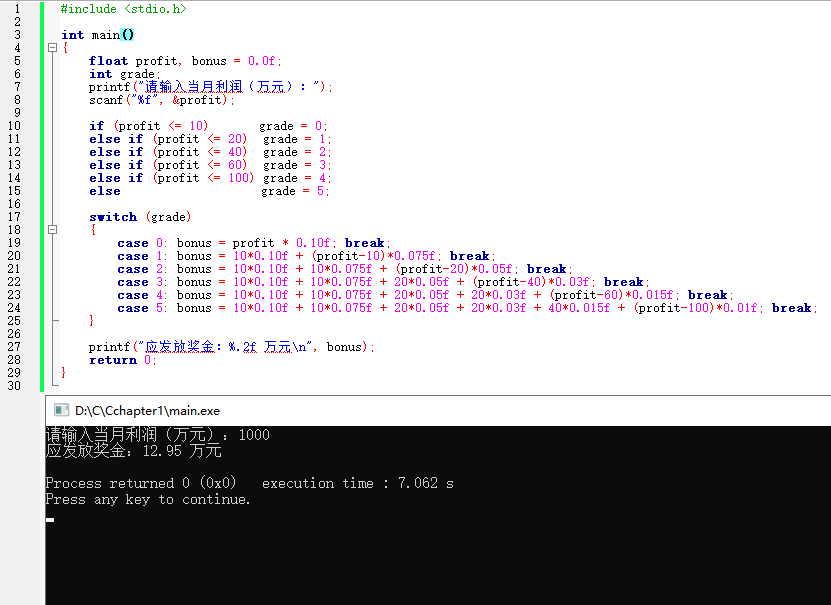Collapse the switch block fold marker

click(52, 229)
